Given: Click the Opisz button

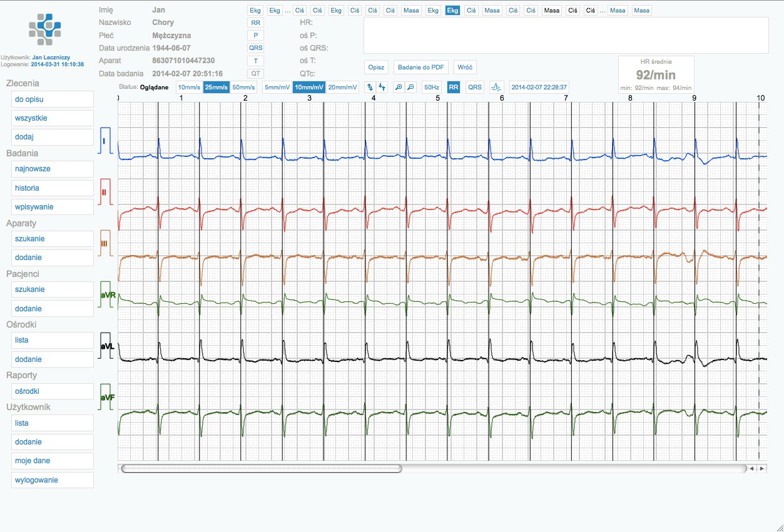Looking at the screenshot, I should pos(376,68).
